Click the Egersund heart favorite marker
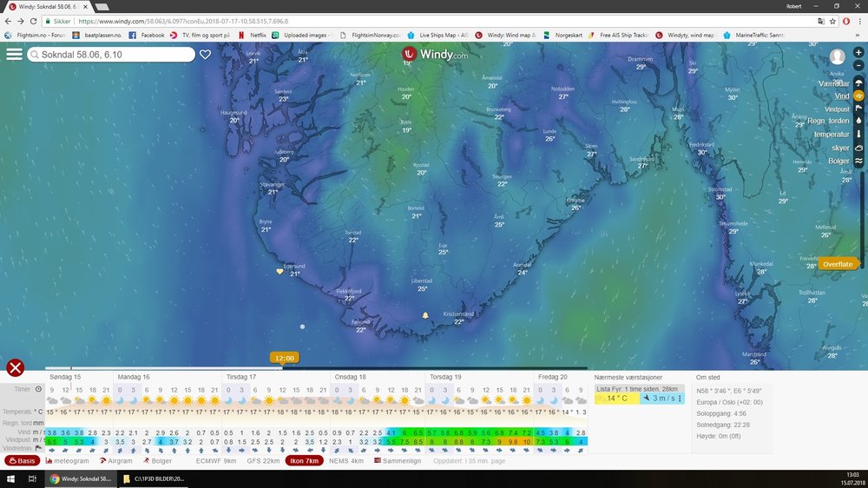The image size is (868, 488). (279, 272)
